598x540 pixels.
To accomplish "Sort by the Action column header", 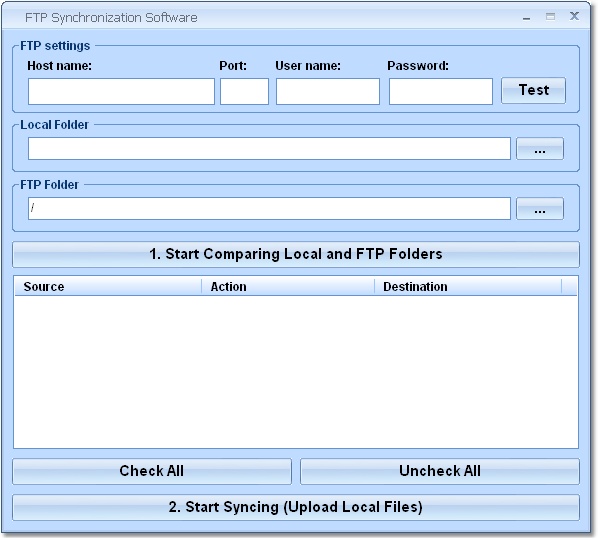I will pyautogui.click(x=288, y=287).
